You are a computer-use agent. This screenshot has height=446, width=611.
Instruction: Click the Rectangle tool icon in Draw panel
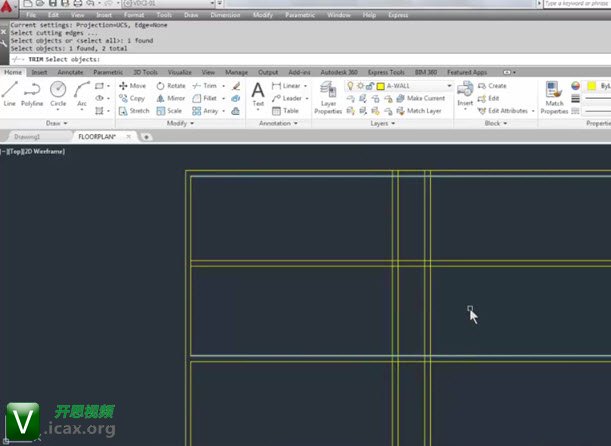point(99,86)
